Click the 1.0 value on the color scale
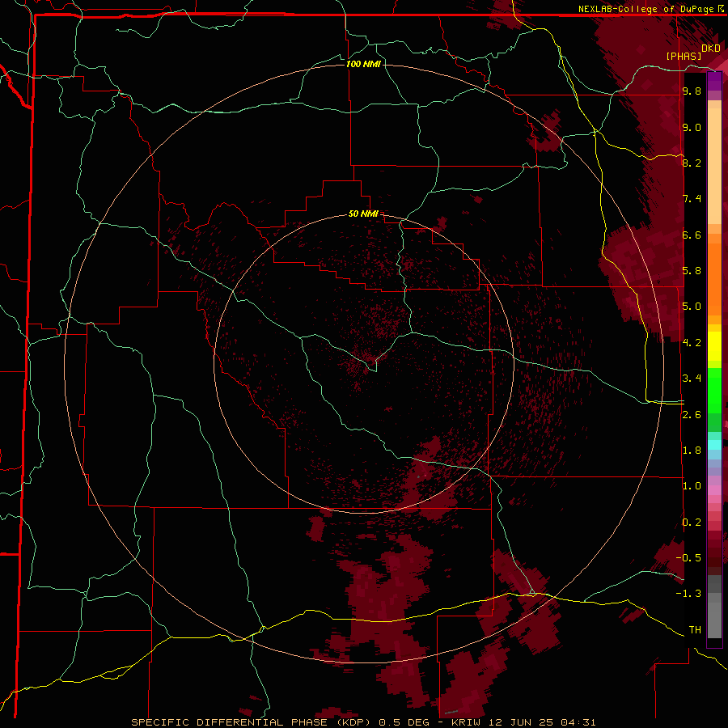Screen dimensions: 728x728 (692, 486)
